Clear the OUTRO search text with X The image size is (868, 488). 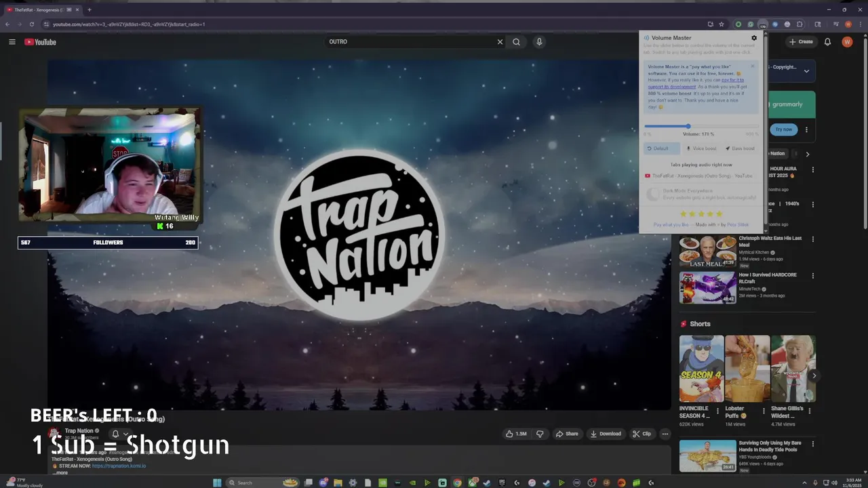pyautogui.click(x=500, y=42)
